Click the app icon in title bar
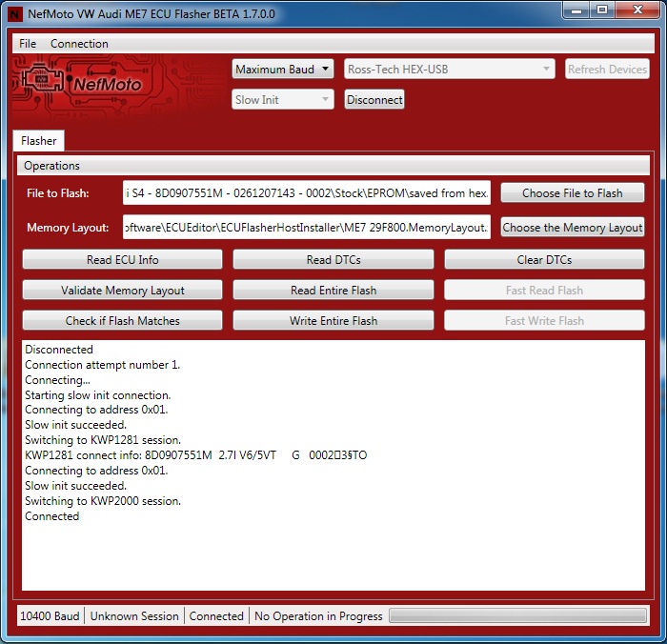 (x=15, y=14)
